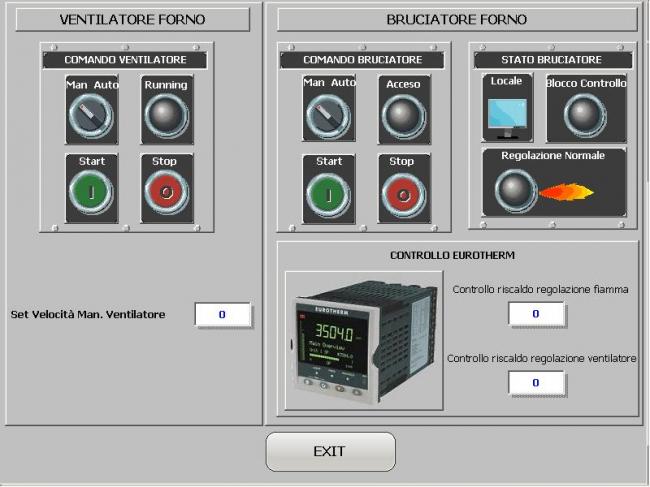Click the EXIT button
Screen dimensions: 650x487
tap(330, 452)
